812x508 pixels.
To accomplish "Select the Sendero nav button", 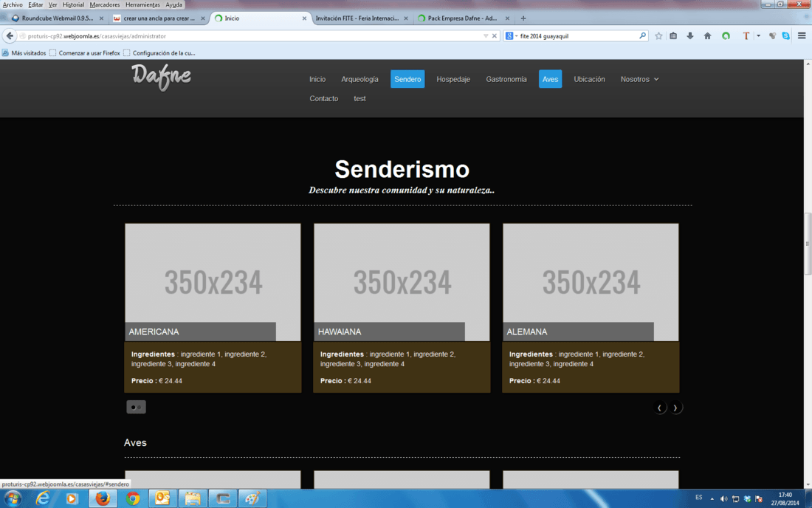I will pyautogui.click(x=407, y=79).
